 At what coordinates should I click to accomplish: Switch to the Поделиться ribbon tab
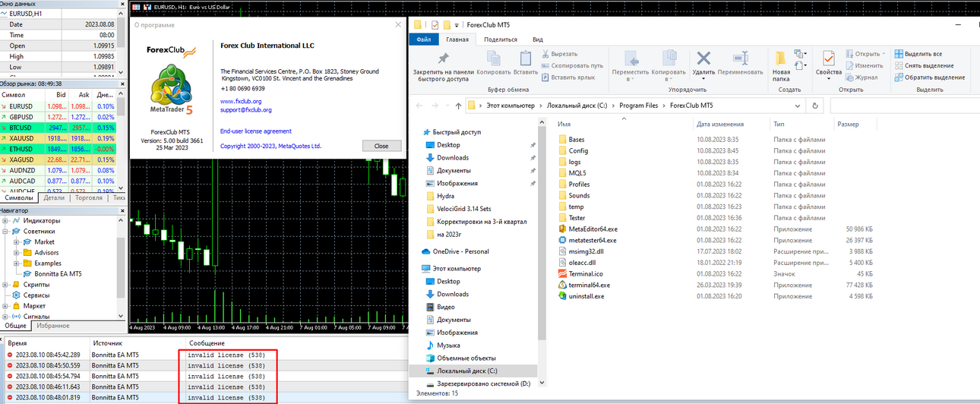pyautogui.click(x=501, y=39)
